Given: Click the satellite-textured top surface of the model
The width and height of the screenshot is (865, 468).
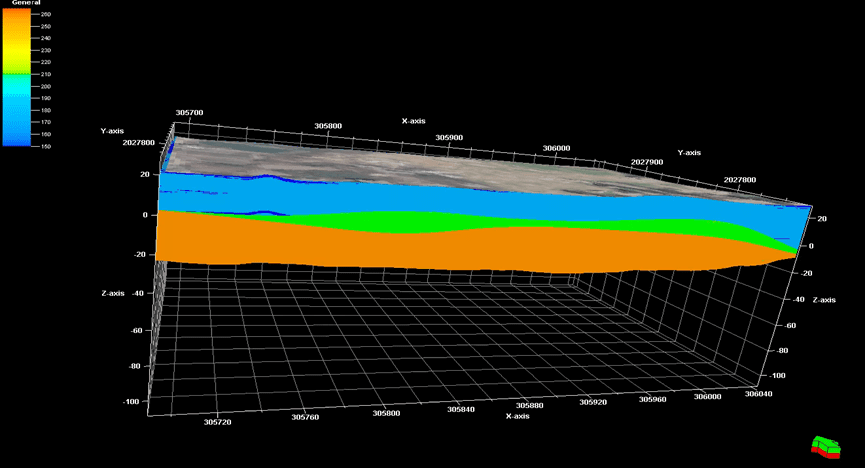Looking at the screenshot, I should click(386, 166).
